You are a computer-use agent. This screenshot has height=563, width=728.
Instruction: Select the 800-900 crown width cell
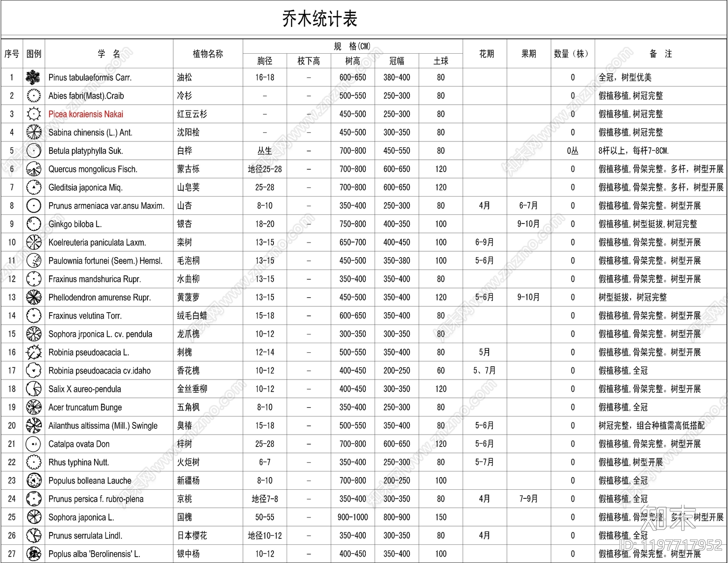tap(396, 517)
